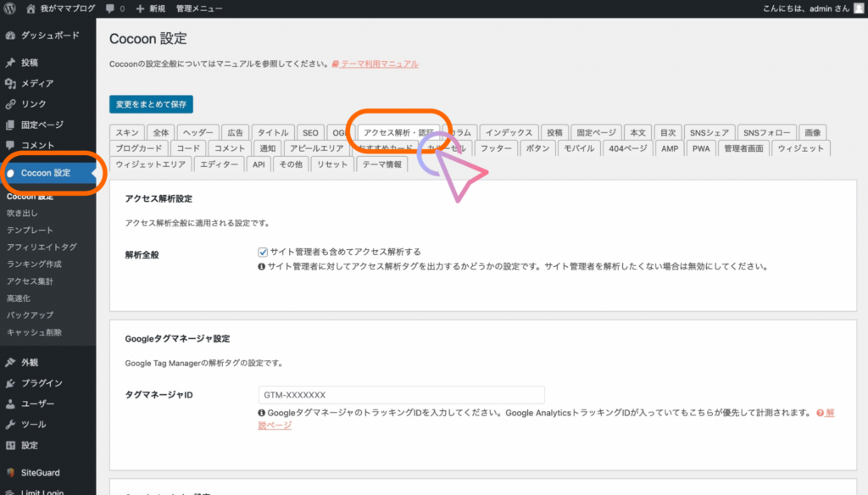
Task: Open キャッシュ削除 in the Cocoon submenu
Action: point(34,332)
